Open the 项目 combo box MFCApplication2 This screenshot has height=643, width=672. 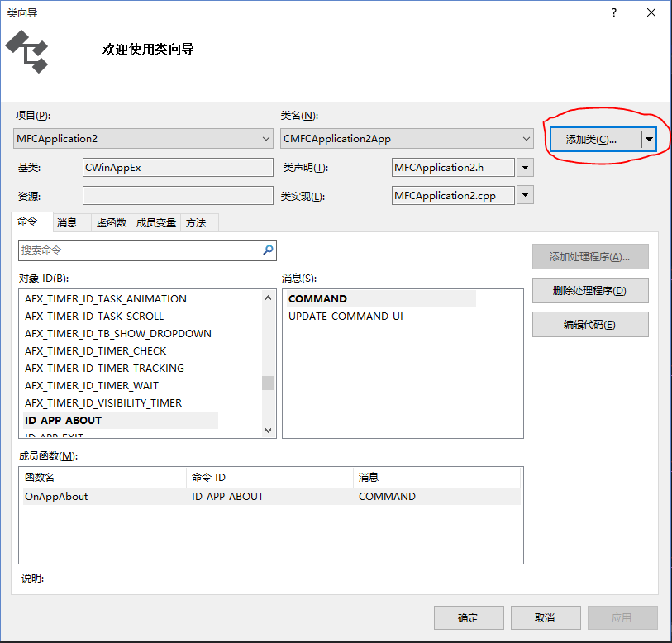coord(143,139)
